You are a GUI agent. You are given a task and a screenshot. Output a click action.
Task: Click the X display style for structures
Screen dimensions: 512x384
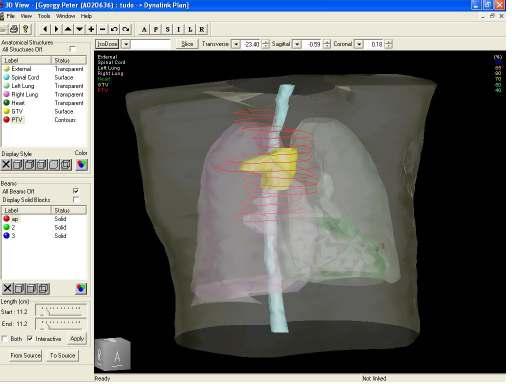(6, 164)
